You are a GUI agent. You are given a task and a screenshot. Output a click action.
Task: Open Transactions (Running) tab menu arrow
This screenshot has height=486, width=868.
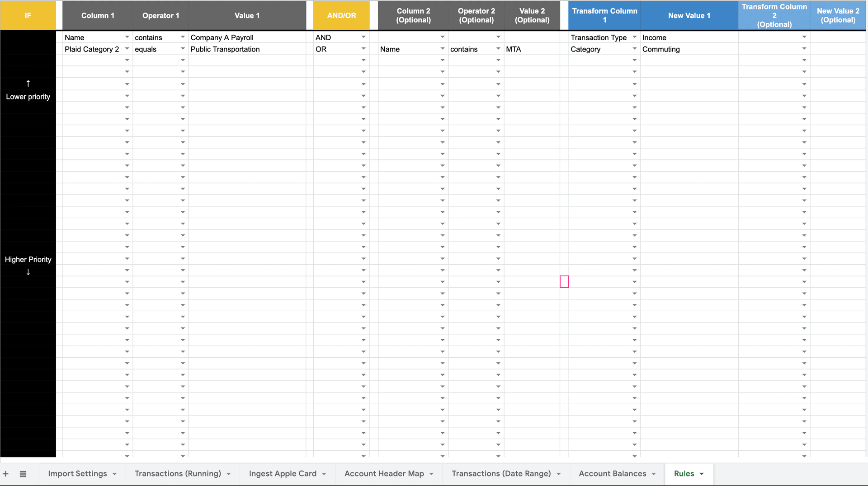click(229, 474)
